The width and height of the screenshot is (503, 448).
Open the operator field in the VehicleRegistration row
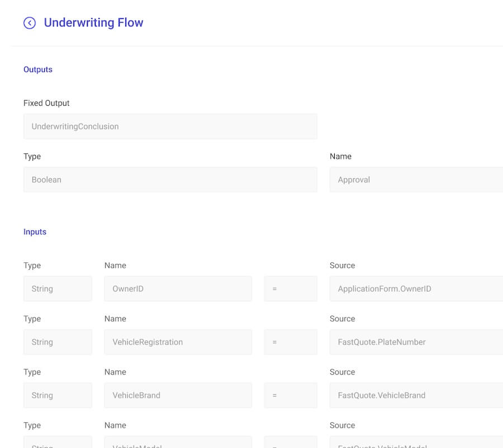pos(291,342)
